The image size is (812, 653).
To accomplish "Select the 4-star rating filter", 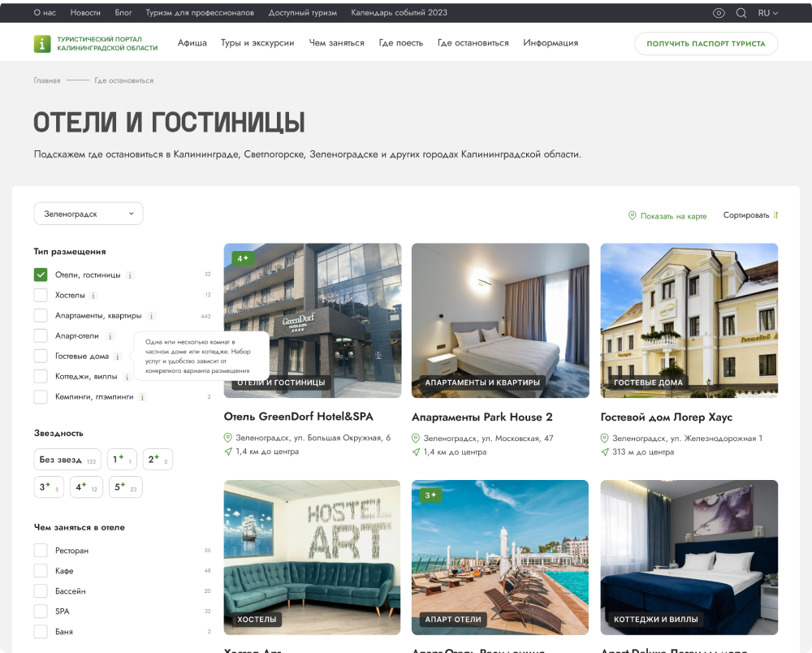I will click(x=87, y=487).
